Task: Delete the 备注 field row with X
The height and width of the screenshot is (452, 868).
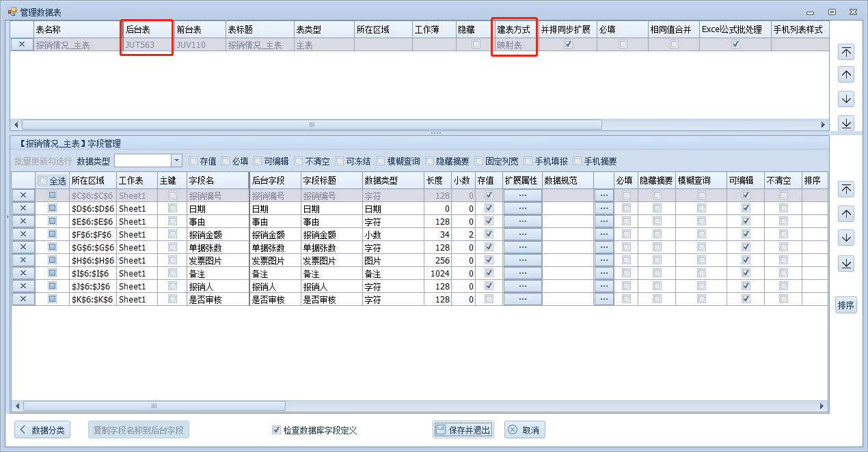Action: (23, 273)
